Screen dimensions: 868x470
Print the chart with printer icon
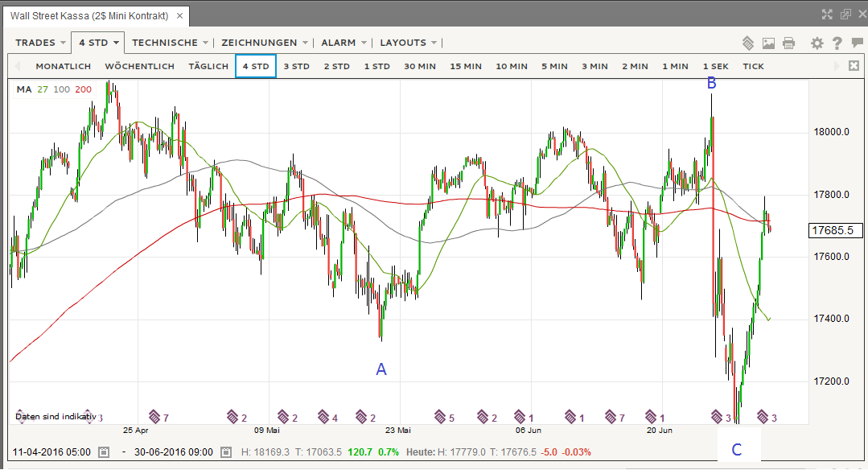(788, 43)
